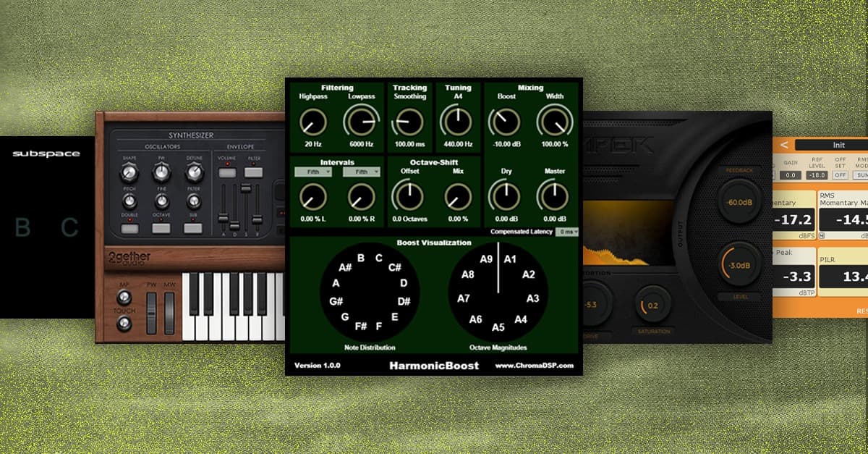Toggle the DOUBLE button on the synthesizer
Image resolution: width=868 pixels, height=454 pixels.
[x=129, y=228]
